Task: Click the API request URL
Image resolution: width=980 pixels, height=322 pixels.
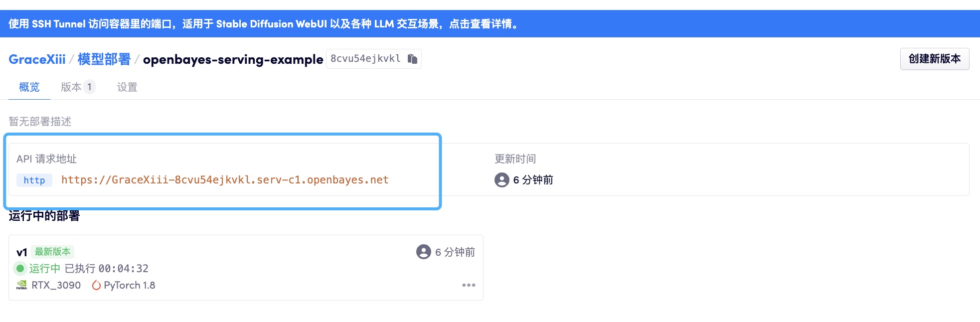Action: click(225, 180)
